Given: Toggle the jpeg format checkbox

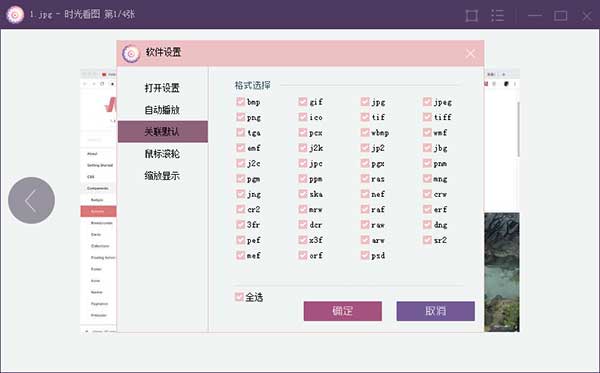Looking at the screenshot, I should [x=427, y=102].
